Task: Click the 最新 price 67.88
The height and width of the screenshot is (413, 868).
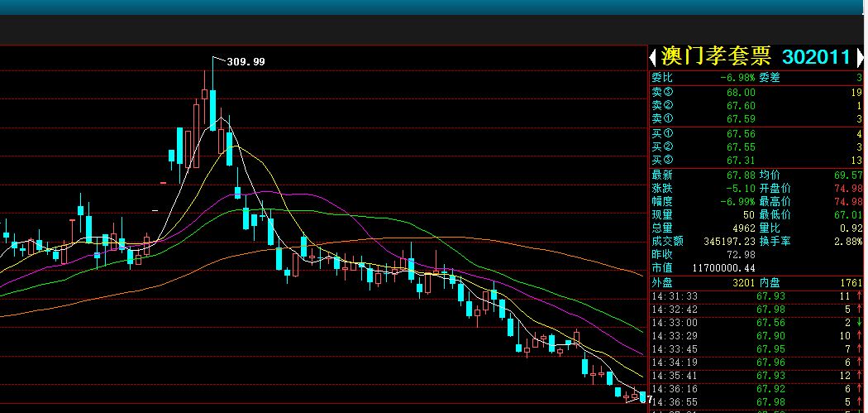Action: click(x=741, y=175)
